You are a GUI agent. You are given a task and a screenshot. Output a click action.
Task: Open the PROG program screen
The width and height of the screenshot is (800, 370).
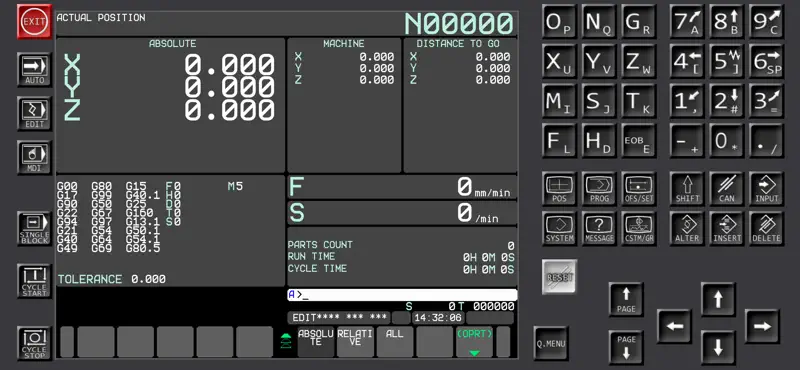point(599,188)
